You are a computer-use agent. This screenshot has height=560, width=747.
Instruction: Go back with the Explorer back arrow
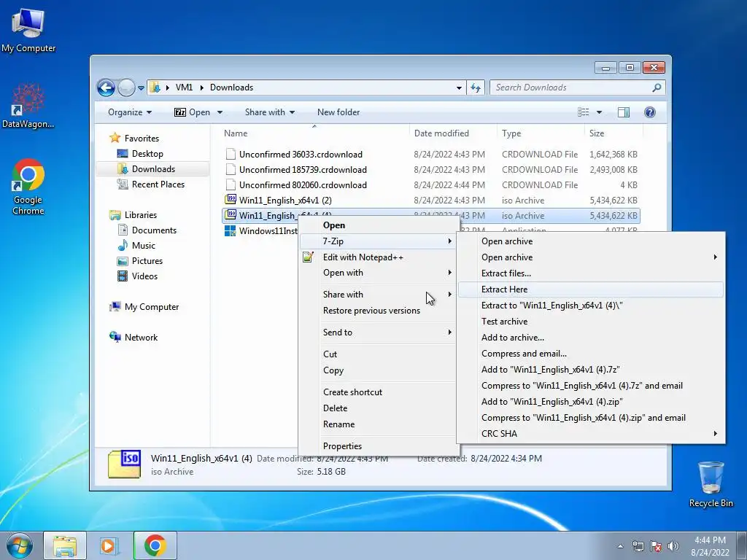(106, 87)
